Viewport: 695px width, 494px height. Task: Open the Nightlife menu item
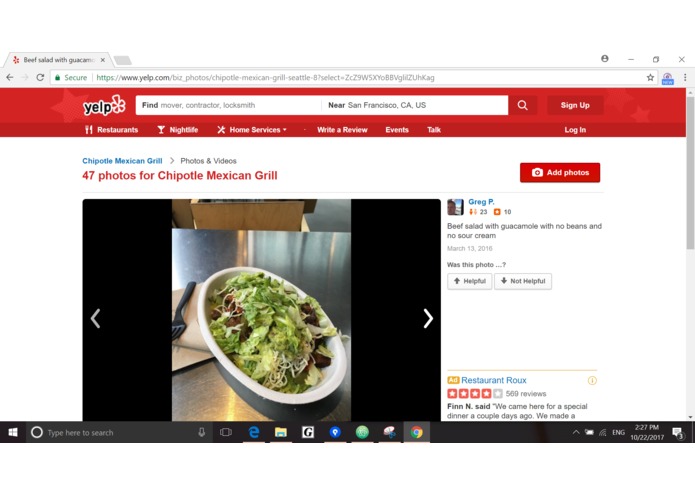click(x=178, y=130)
